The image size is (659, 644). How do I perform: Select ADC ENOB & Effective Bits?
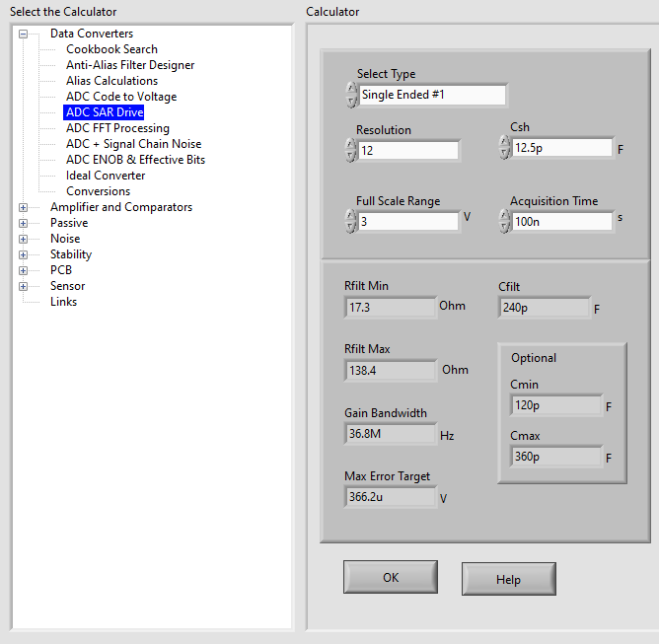point(135,160)
